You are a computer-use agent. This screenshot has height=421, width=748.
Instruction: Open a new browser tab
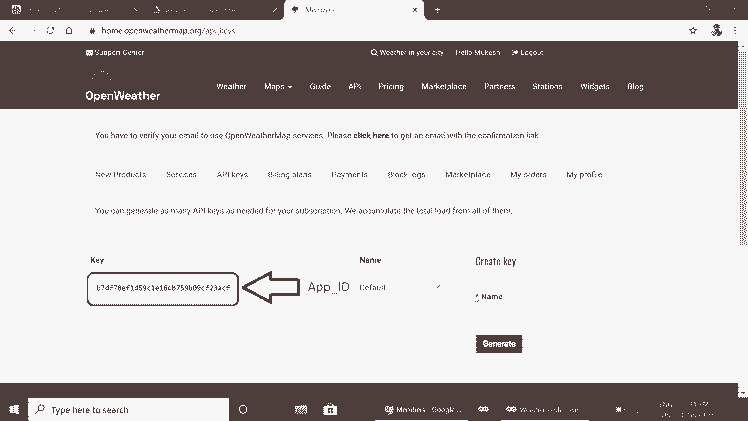point(437,10)
